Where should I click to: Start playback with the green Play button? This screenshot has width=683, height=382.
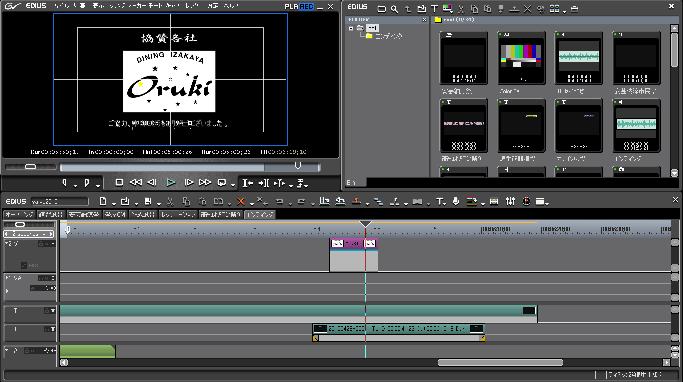pos(171,183)
